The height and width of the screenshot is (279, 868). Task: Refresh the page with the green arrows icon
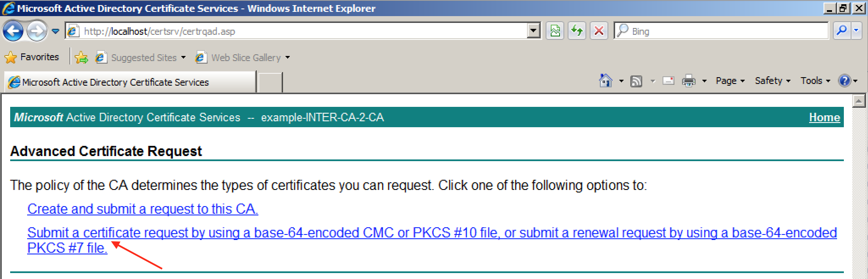tap(577, 31)
